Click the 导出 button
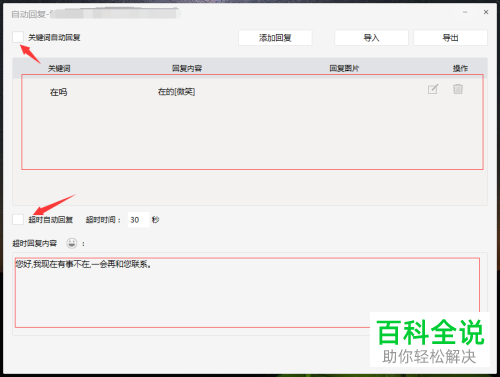This screenshot has width=500, height=377. pos(450,38)
